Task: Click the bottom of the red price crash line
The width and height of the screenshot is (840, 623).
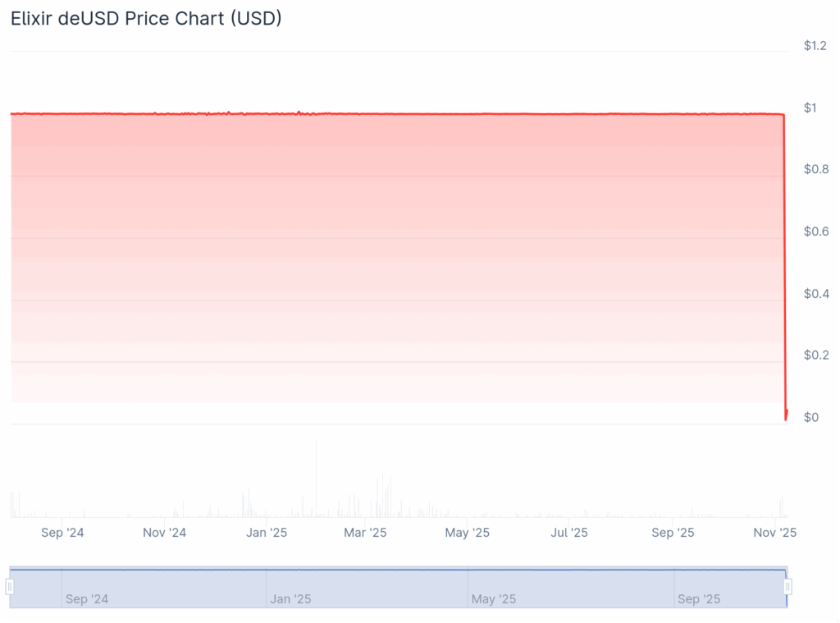Action: [x=786, y=419]
